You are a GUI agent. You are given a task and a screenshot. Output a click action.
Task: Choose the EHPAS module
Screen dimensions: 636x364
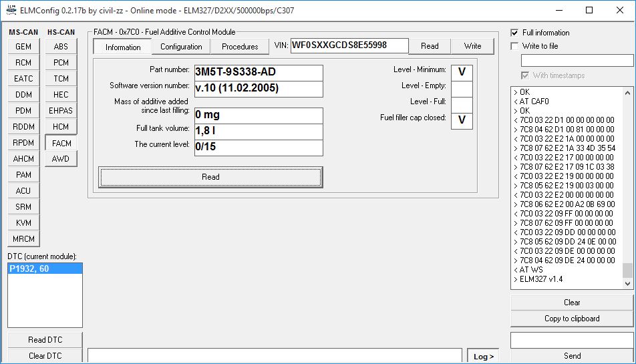point(61,111)
